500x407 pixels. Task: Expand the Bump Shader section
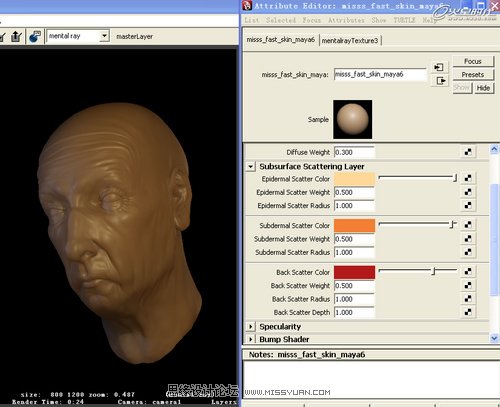(x=250, y=339)
